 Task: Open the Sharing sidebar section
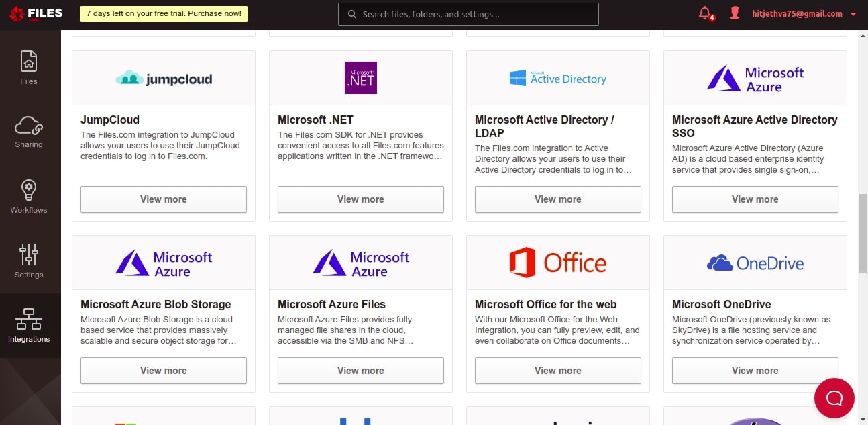tap(29, 132)
